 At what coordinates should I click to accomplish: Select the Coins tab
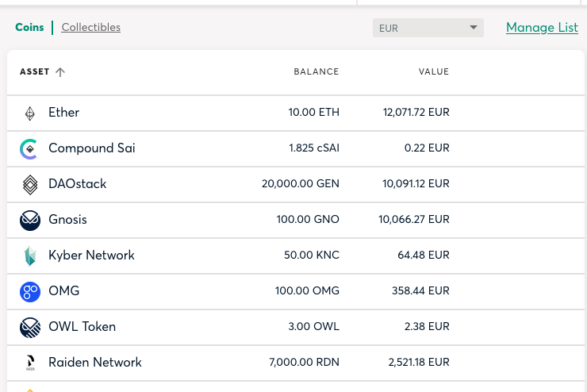tap(29, 28)
